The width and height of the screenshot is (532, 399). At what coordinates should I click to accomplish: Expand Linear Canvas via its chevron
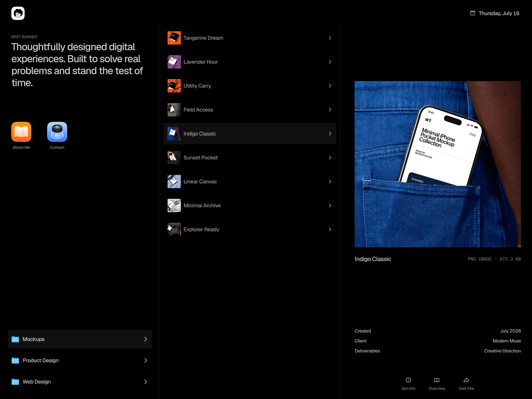click(x=330, y=181)
